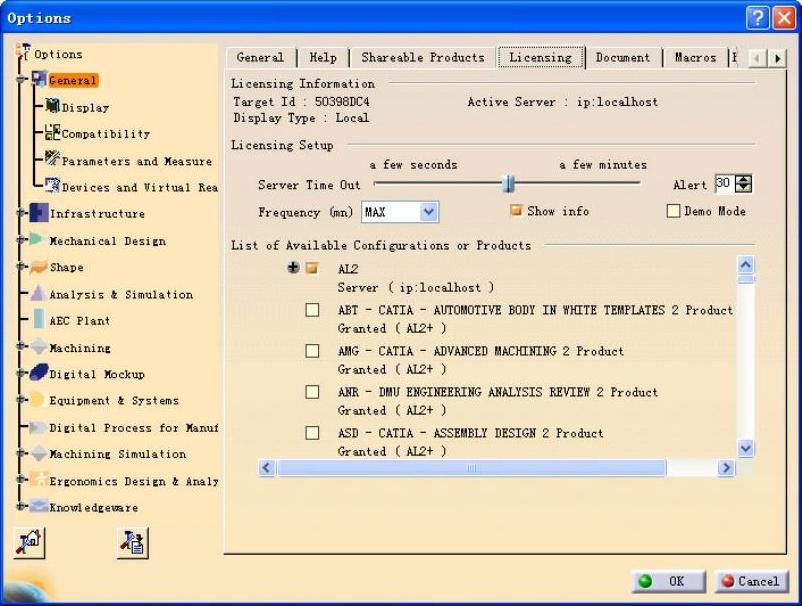Click Ergonomics Design & Analysis icon

[x=38, y=479]
